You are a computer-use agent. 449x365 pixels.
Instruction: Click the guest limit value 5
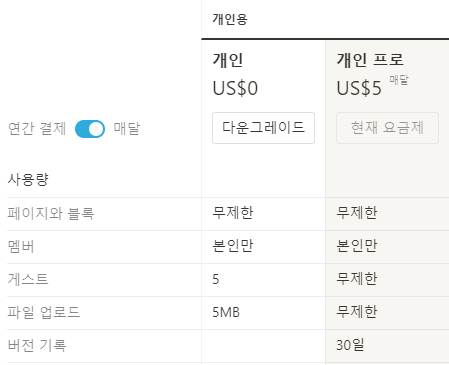pyautogui.click(x=216, y=279)
